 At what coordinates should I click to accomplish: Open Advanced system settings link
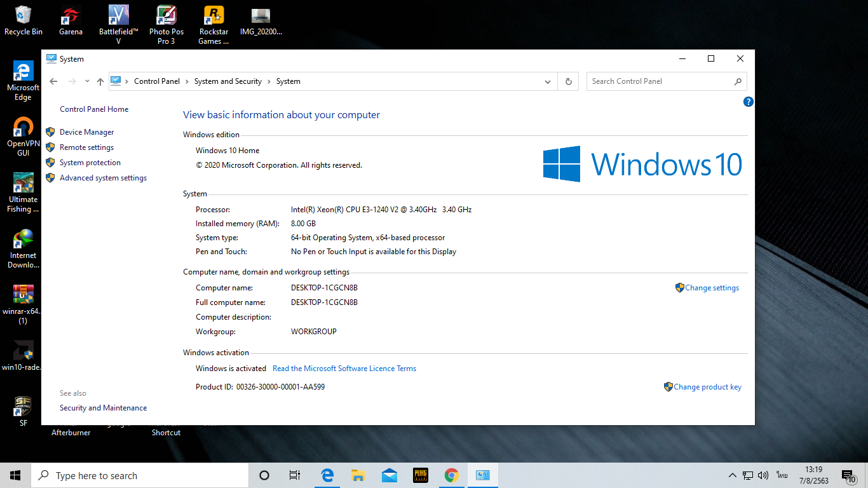coord(104,178)
